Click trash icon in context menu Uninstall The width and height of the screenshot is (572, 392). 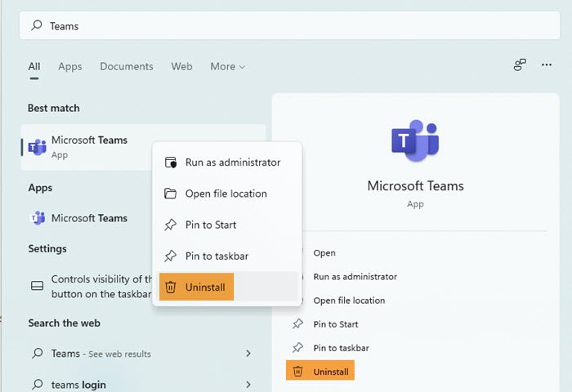170,287
